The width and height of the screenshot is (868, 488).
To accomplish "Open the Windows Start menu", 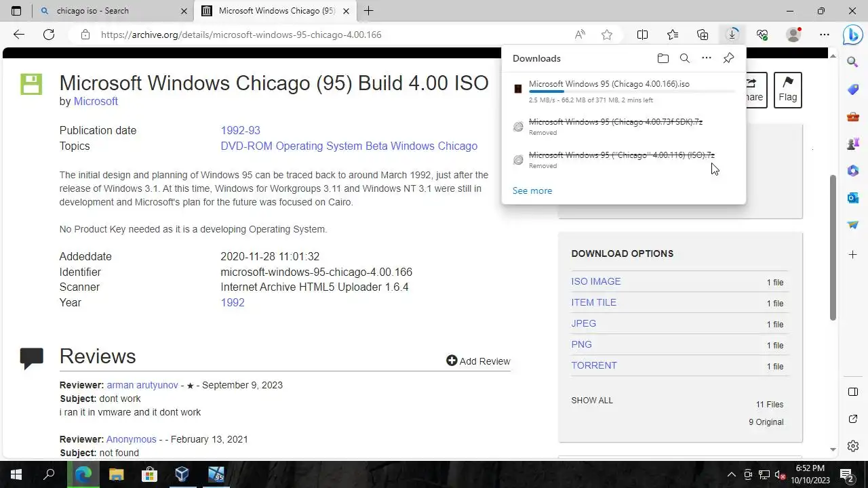I will coord(16,474).
